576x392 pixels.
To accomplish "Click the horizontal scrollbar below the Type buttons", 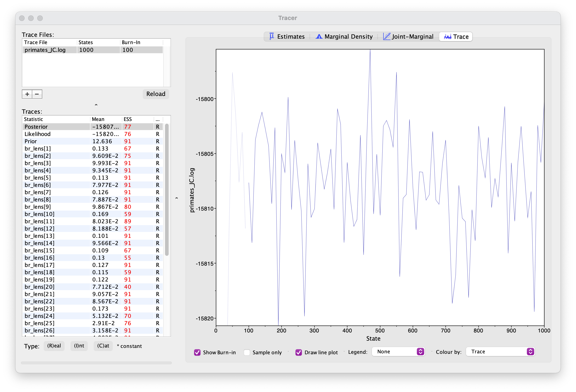I will 96,363.
